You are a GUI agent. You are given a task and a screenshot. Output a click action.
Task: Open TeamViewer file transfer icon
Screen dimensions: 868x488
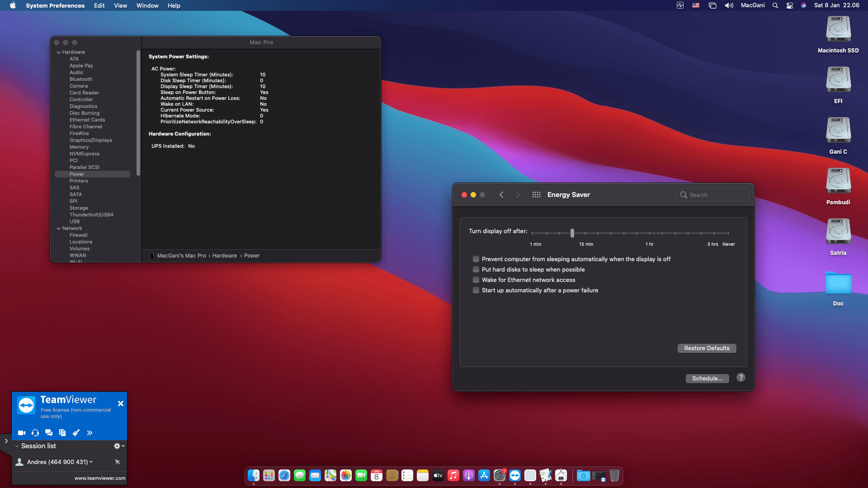point(62,432)
